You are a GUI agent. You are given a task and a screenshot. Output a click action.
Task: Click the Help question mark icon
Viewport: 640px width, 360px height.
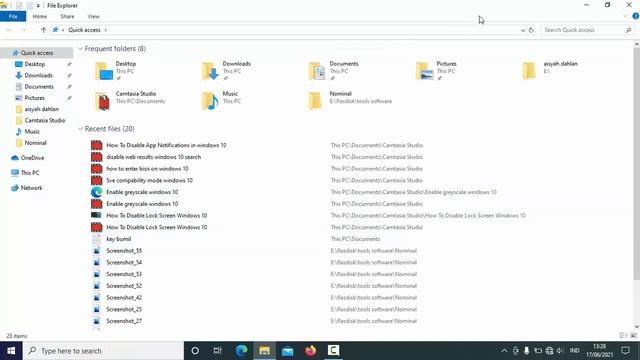636,16
